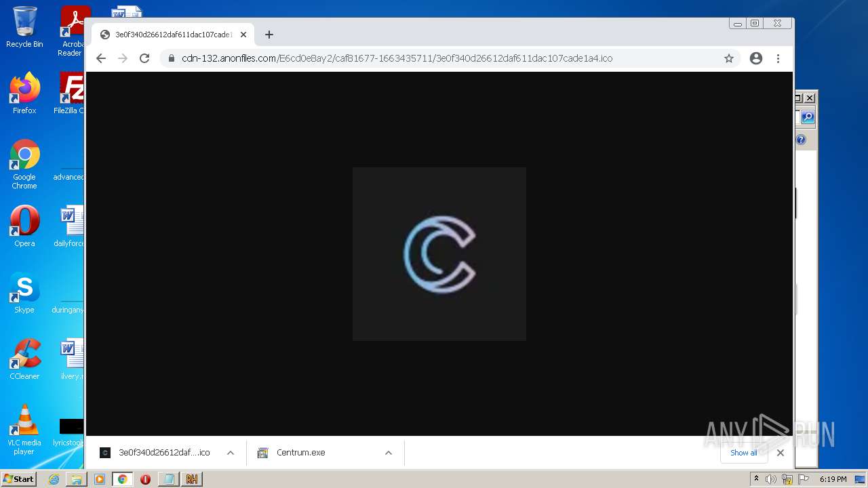View site information via the padlock icon

click(172, 58)
